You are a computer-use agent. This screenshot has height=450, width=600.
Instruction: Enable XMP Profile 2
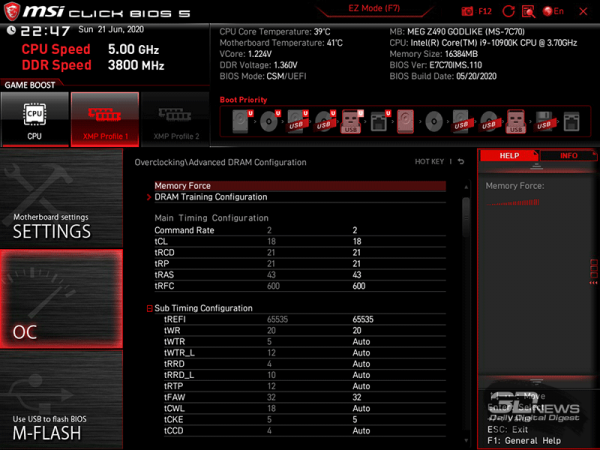(x=175, y=119)
